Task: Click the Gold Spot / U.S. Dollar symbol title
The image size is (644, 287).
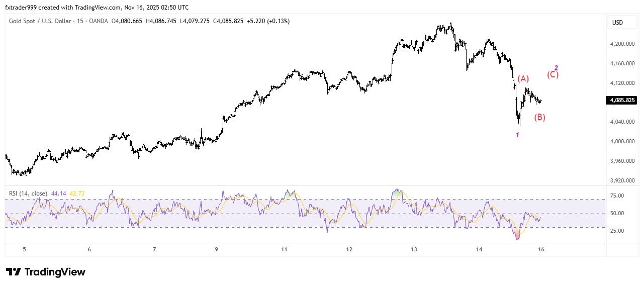Action: click(44, 21)
